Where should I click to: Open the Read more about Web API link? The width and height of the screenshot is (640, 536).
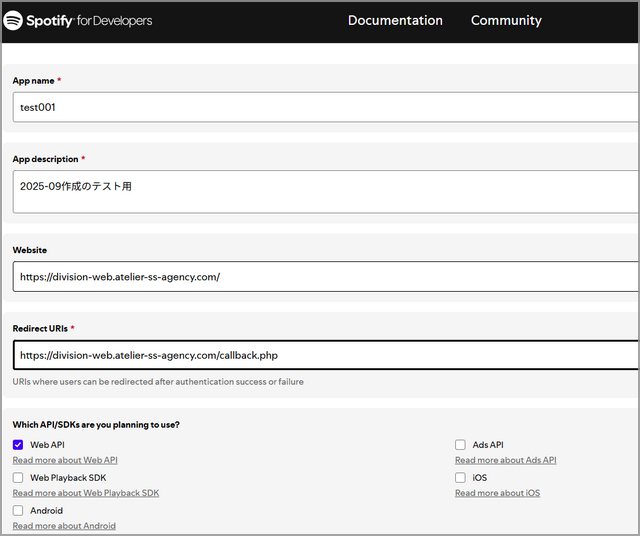(x=65, y=460)
